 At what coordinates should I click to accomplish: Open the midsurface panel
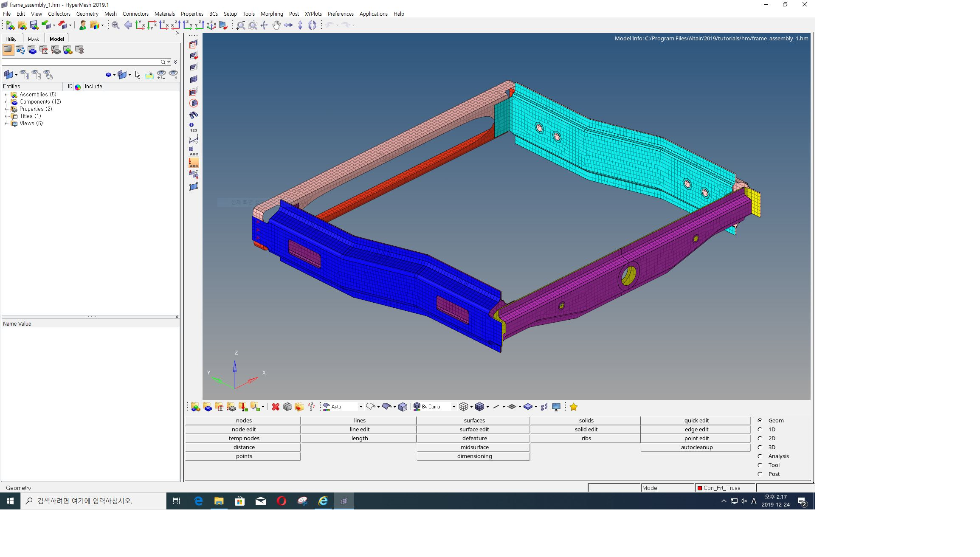474,447
